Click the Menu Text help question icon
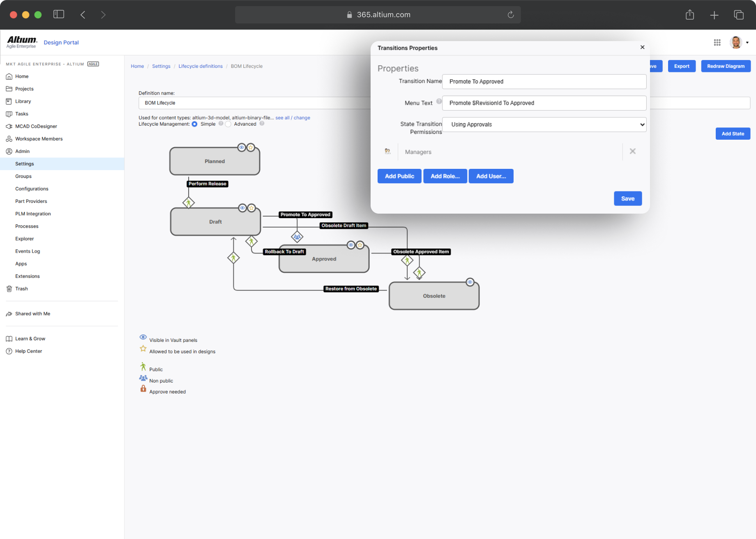The height and width of the screenshot is (539, 756). pyautogui.click(x=439, y=102)
